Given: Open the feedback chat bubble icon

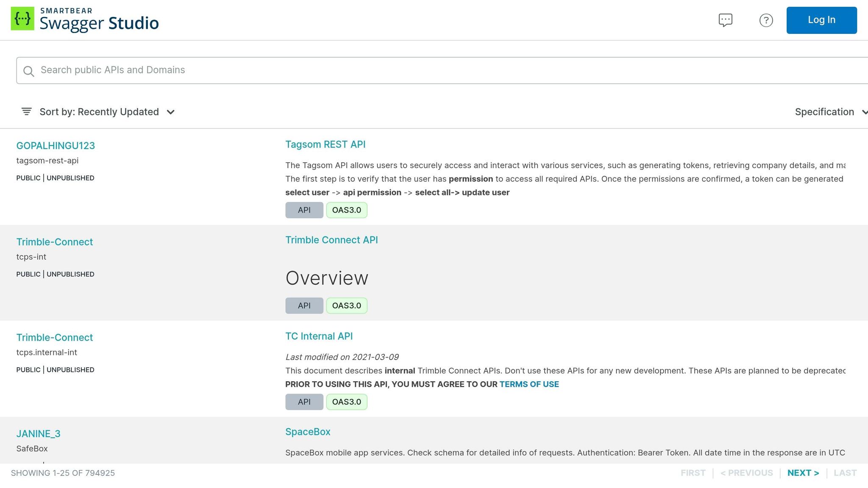Looking at the screenshot, I should click(x=725, y=20).
